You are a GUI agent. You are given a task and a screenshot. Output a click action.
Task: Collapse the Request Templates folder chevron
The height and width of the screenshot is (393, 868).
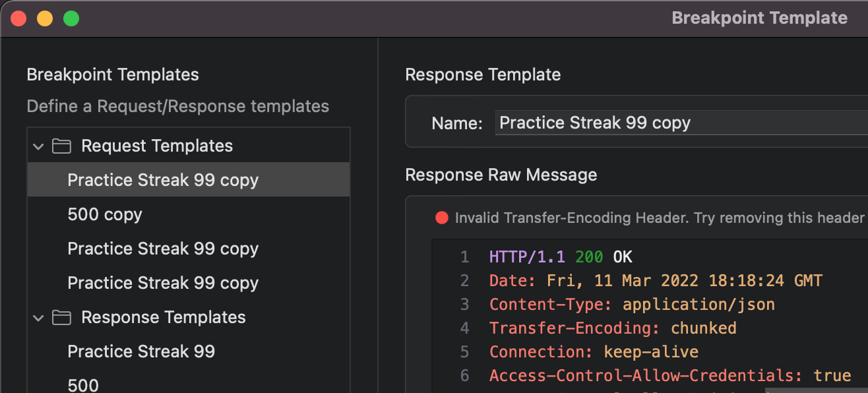(x=39, y=146)
